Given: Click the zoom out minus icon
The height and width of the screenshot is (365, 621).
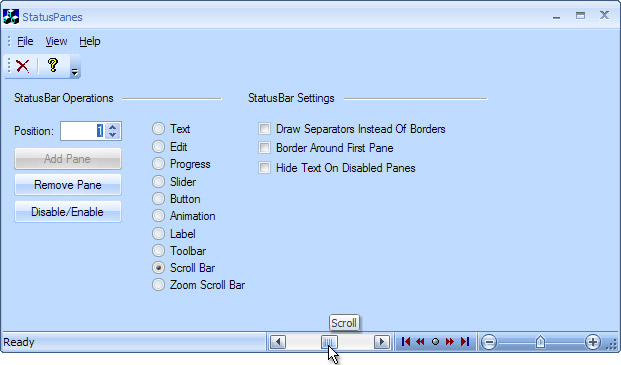Looking at the screenshot, I should coord(489,342).
